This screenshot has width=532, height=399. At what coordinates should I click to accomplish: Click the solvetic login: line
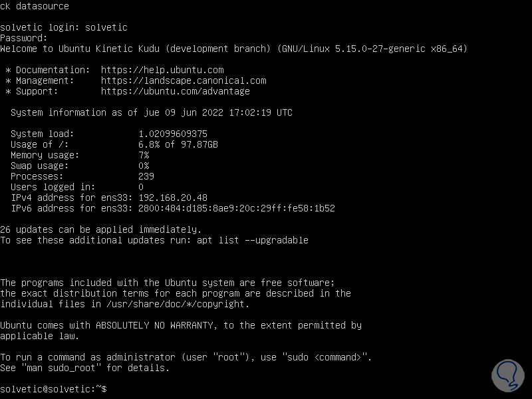tap(64, 27)
